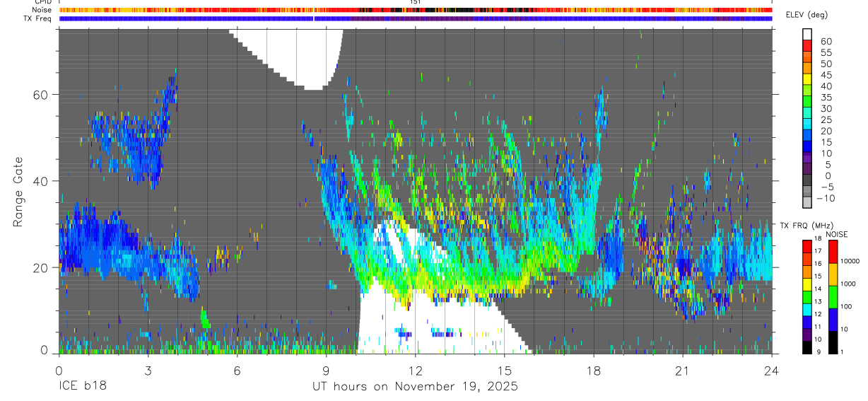Screen dimensions: 868x401
Task: Click TX FRQ colorbar label '17'
Action: 818,251
